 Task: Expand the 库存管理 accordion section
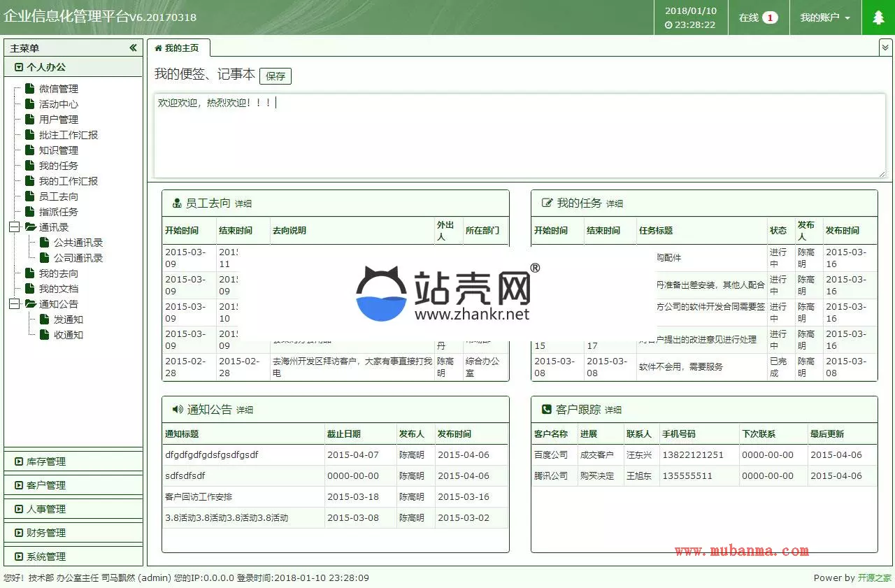(x=46, y=461)
